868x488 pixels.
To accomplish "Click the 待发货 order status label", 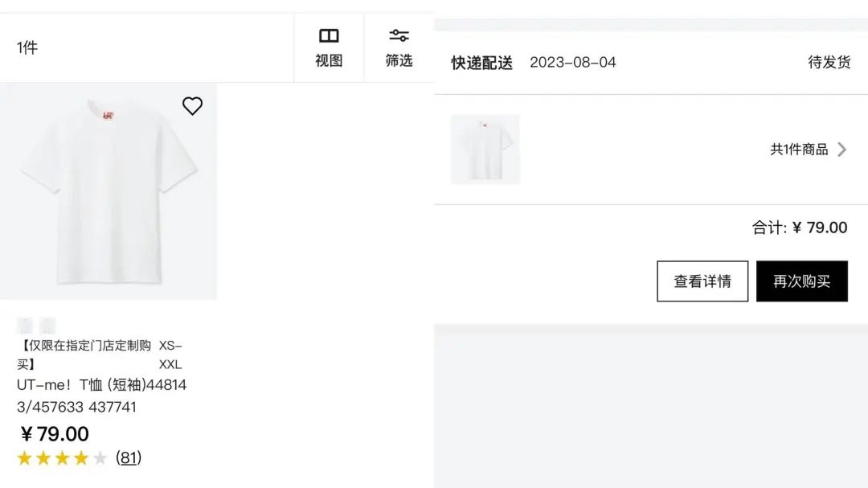I will (829, 62).
